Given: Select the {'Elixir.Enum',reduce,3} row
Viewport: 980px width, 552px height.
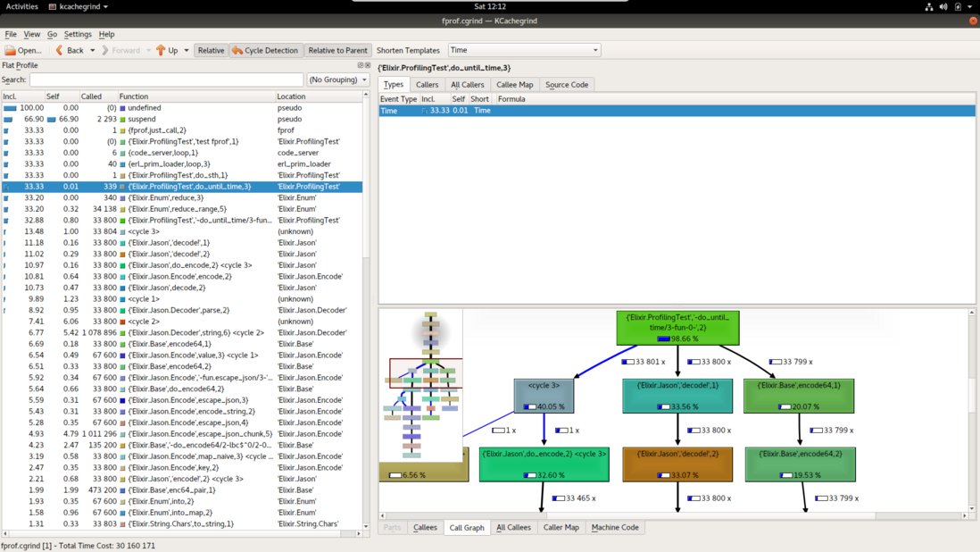Looking at the screenshot, I should pos(181,197).
